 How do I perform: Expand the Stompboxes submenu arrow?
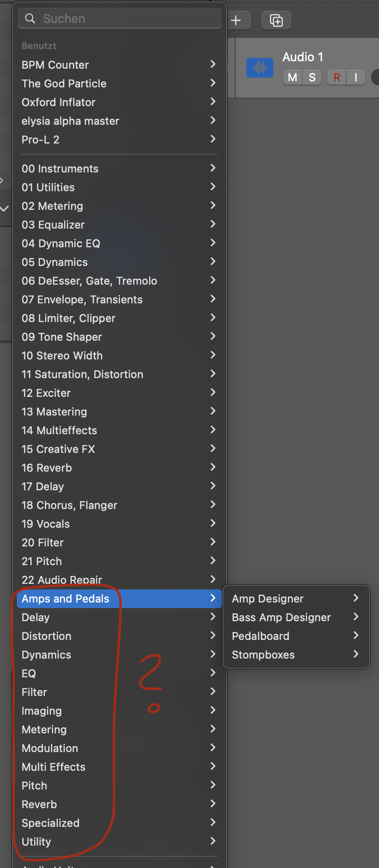pos(356,654)
